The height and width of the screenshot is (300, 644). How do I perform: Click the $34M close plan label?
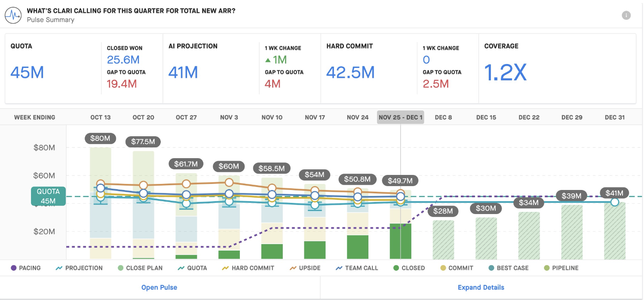529,202
